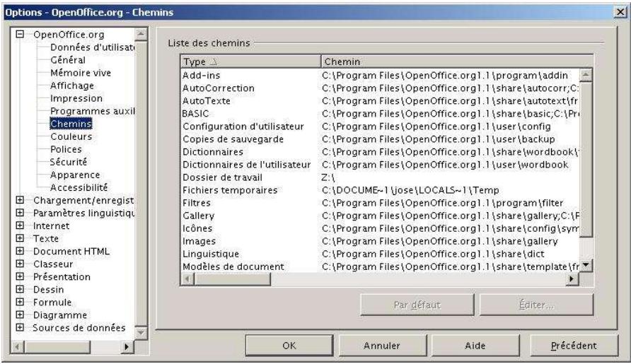631x364 pixels.
Task: Click the Précédent button
Action: click(x=574, y=346)
